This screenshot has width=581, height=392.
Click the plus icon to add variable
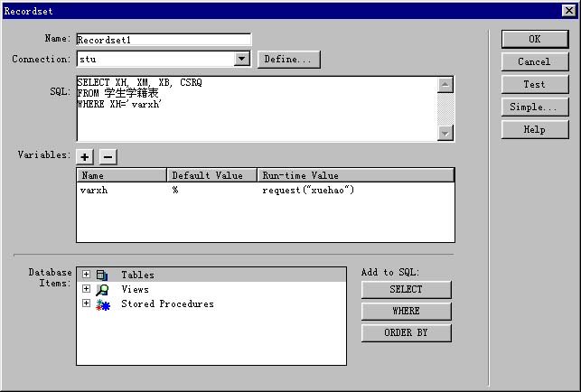coord(86,156)
